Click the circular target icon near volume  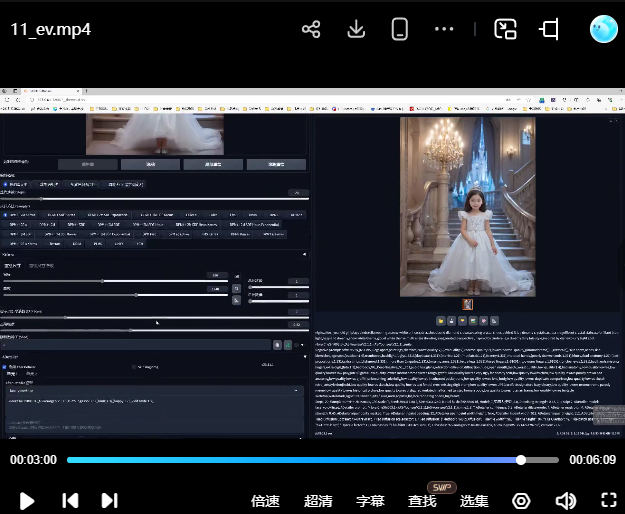(521, 500)
